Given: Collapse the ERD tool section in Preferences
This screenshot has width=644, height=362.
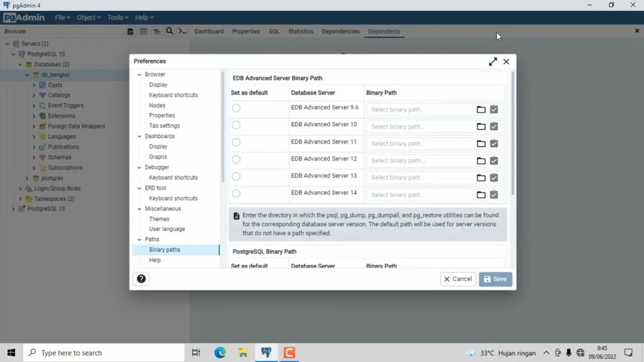Looking at the screenshot, I should [139, 188].
